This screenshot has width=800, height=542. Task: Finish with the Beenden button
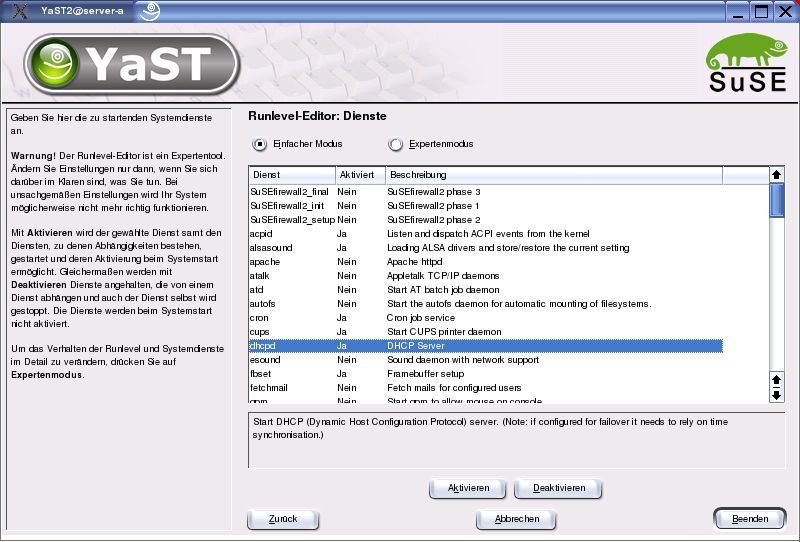click(749, 519)
